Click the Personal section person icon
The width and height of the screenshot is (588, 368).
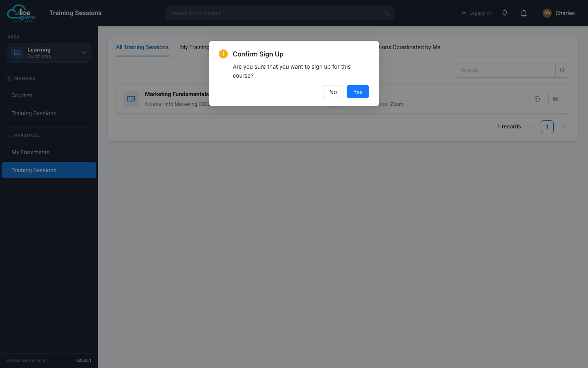click(x=9, y=136)
